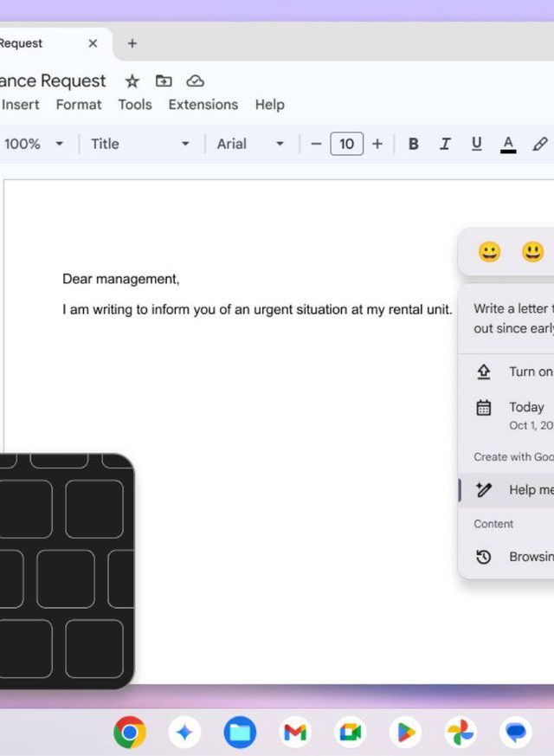This screenshot has height=756, width=554.
Task: Toggle italic formatting
Action: [x=444, y=144]
